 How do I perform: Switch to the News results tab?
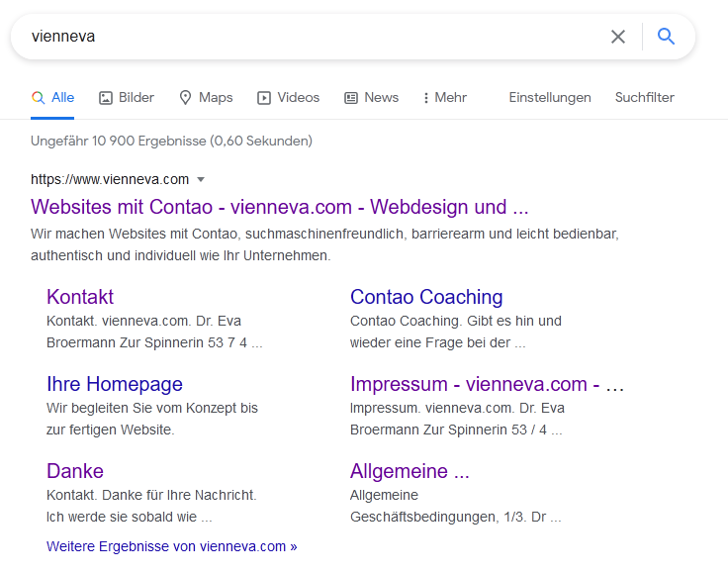click(x=371, y=98)
